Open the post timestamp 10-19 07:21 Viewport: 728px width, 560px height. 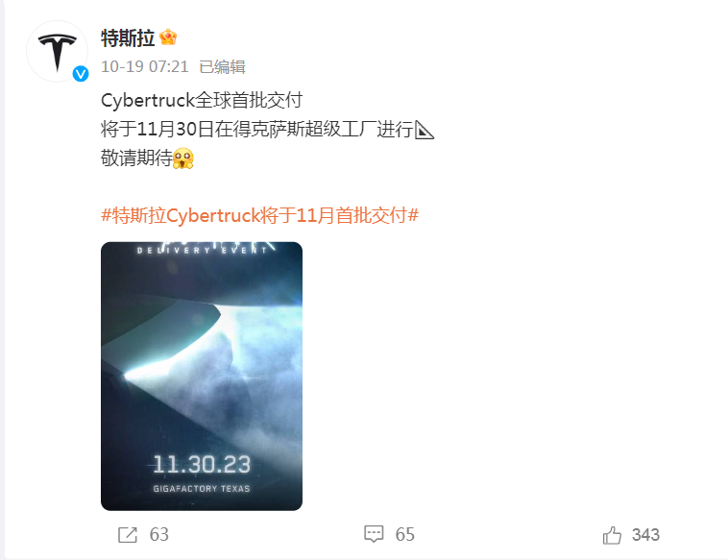pyautogui.click(x=145, y=67)
